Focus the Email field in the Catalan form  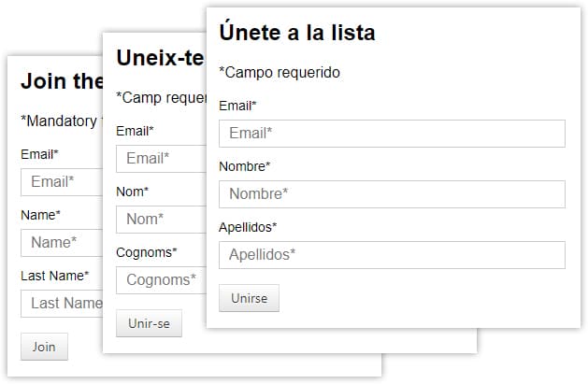[x=161, y=159]
